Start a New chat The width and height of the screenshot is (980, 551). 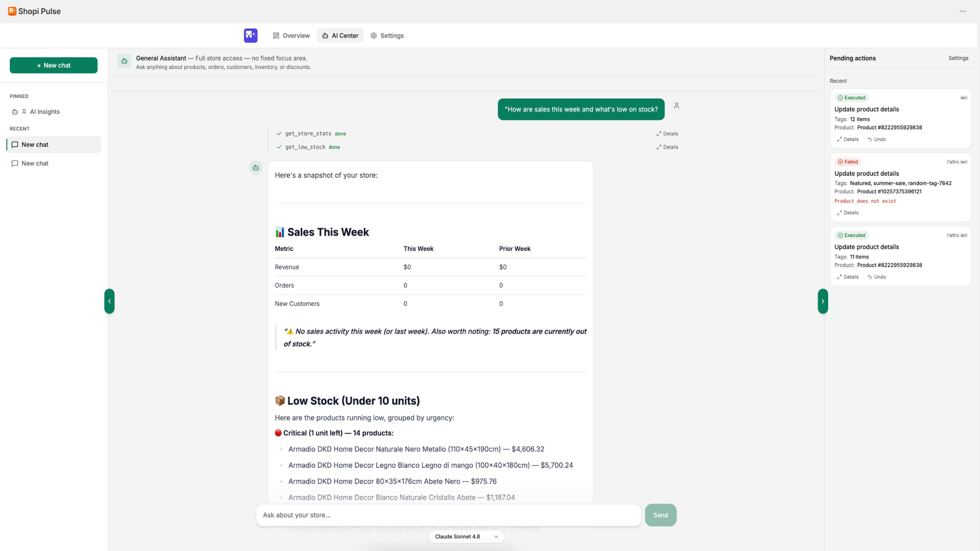pyautogui.click(x=53, y=66)
